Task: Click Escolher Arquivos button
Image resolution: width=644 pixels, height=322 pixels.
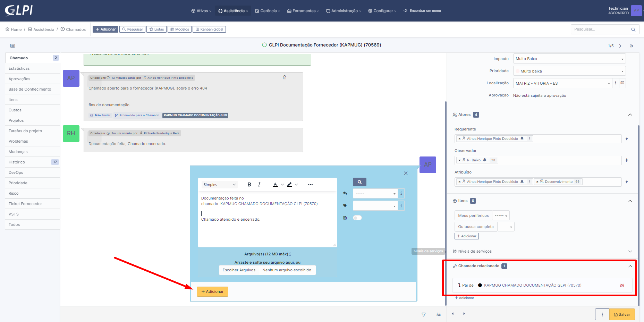Action: pos(239,270)
